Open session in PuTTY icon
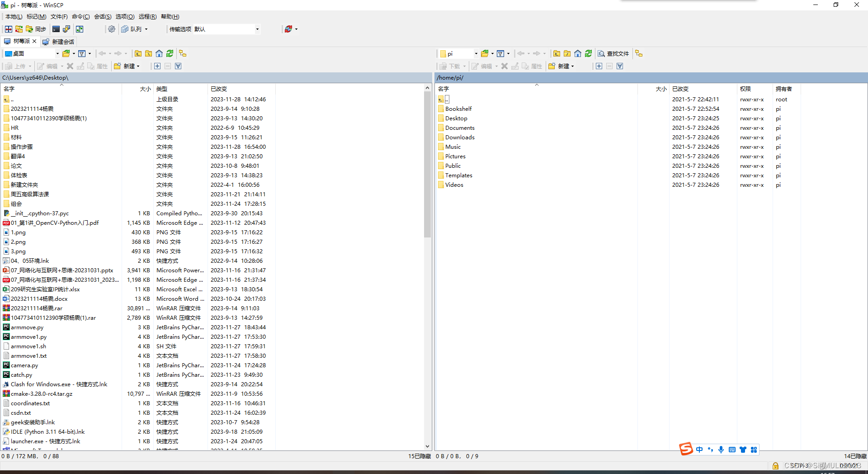Viewport: 868px width, 474px height. [66, 29]
